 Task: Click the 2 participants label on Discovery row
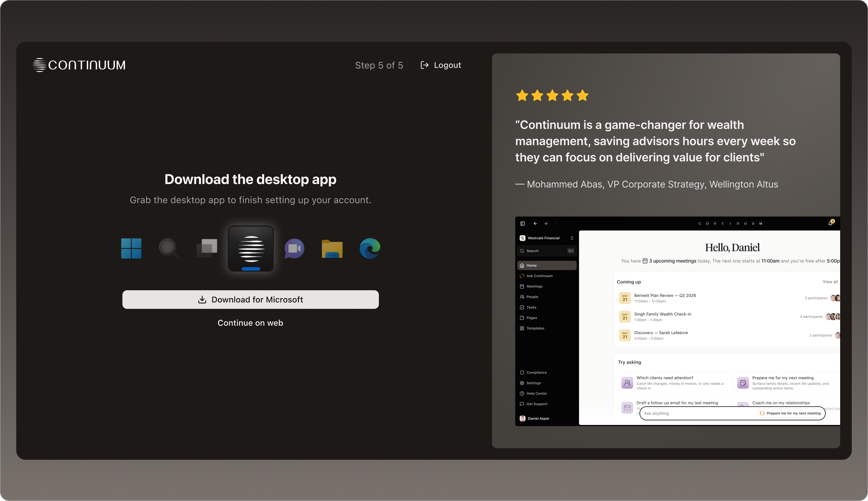pos(820,335)
